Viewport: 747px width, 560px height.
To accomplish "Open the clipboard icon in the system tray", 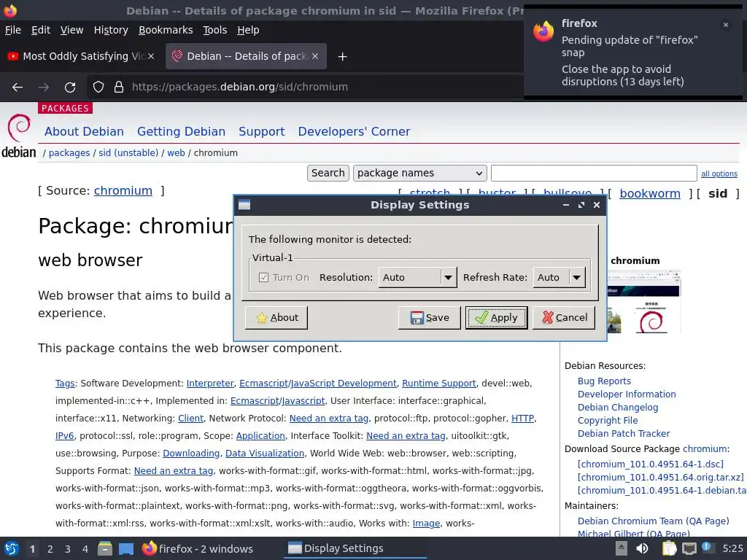I will [x=670, y=548].
